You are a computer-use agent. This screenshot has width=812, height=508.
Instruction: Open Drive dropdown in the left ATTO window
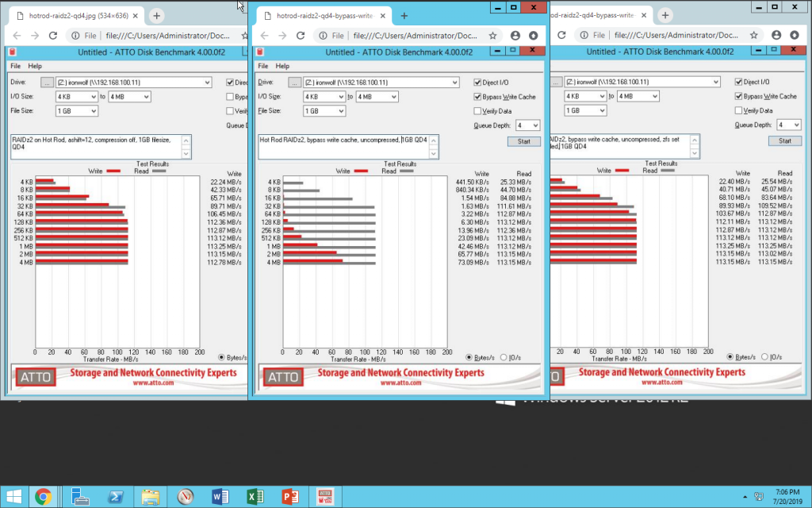point(133,83)
